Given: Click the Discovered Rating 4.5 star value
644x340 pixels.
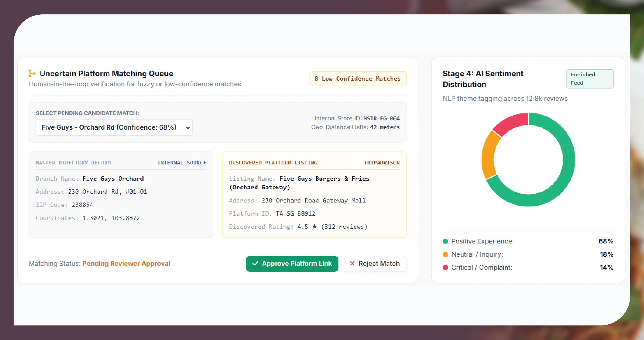Looking at the screenshot, I should (332, 227).
